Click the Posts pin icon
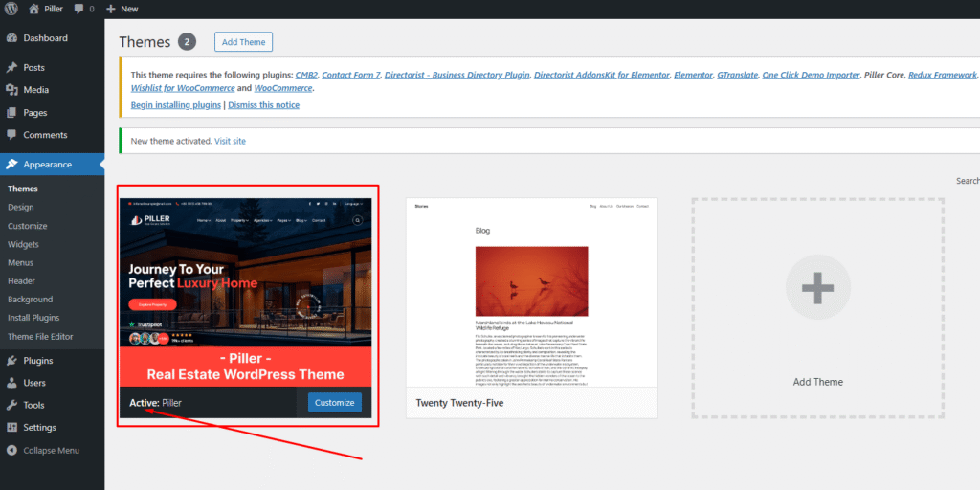Screen dimensions: 980x490 pos(11,68)
